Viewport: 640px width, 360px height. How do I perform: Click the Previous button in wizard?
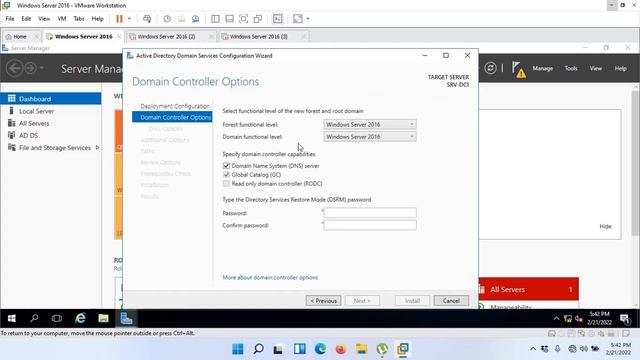(x=323, y=301)
